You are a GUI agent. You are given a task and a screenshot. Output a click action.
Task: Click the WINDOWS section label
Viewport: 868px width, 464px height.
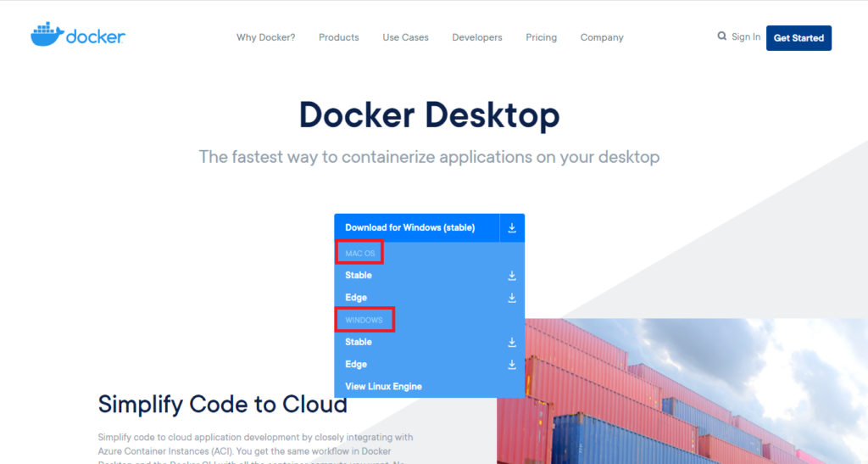tap(364, 320)
